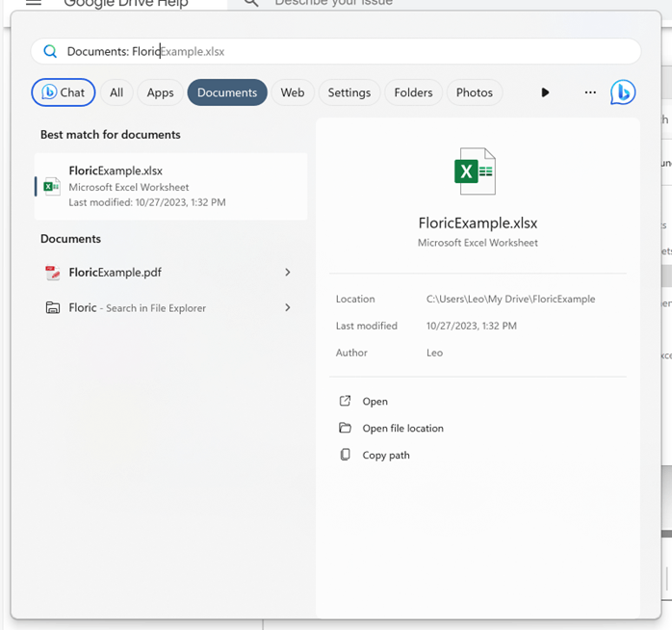
Task: Click the File Explorer icon beside Floric
Action: 53,307
